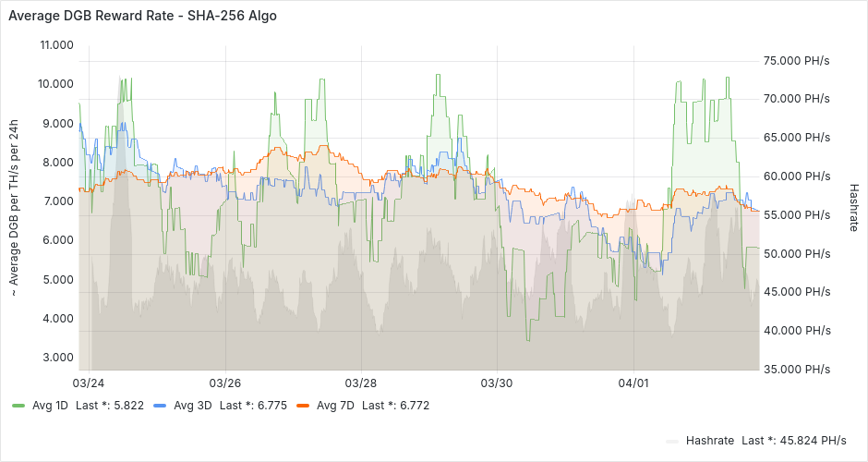Screen dimensions: 868x462
Task: Click the vertical Hashrate right axis title
Action: click(x=854, y=207)
